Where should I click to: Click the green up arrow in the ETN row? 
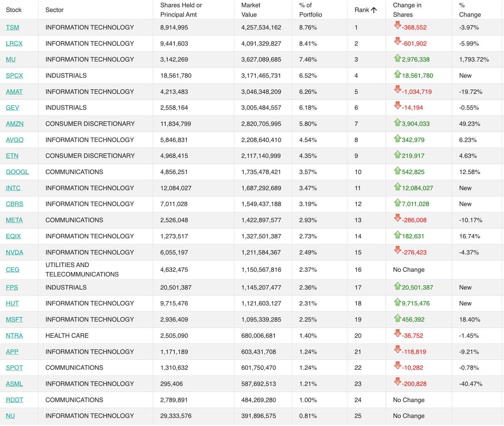point(397,154)
